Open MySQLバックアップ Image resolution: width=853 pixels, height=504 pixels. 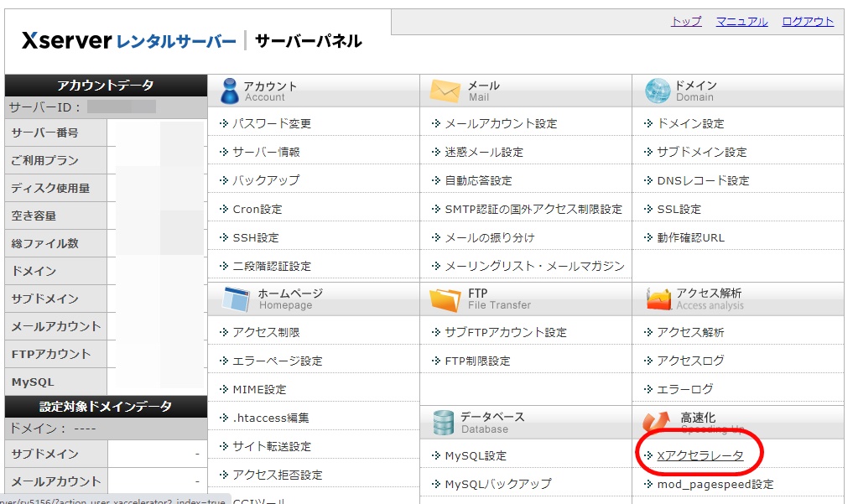point(497,484)
